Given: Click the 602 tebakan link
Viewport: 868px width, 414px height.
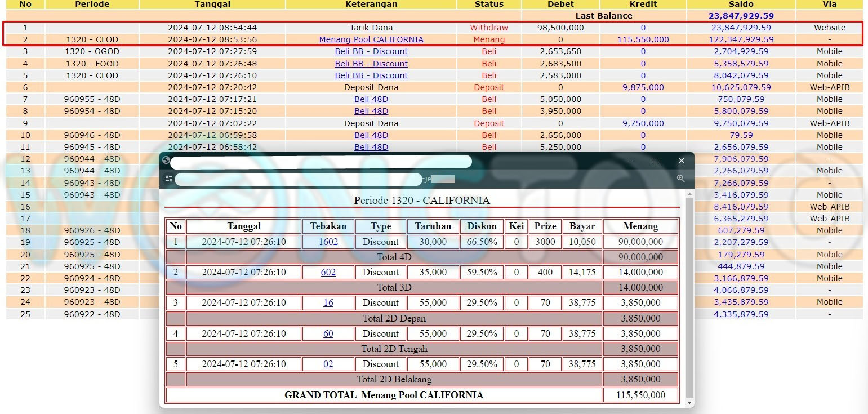Looking at the screenshot, I should 328,272.
